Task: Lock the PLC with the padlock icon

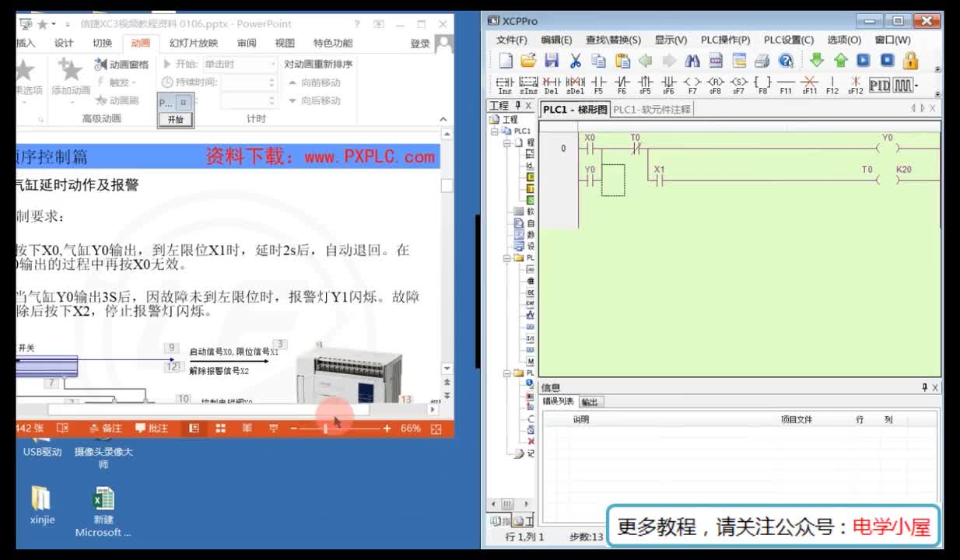Action: pyautogui.click(x=911, y=60)
